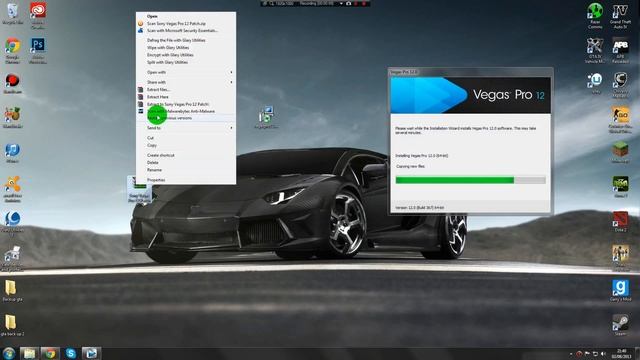640x360 pixels.
Task: Open the GTA IV Vehicle Mod shortcut
Action: pyautogui.click(x=595, y=50)
